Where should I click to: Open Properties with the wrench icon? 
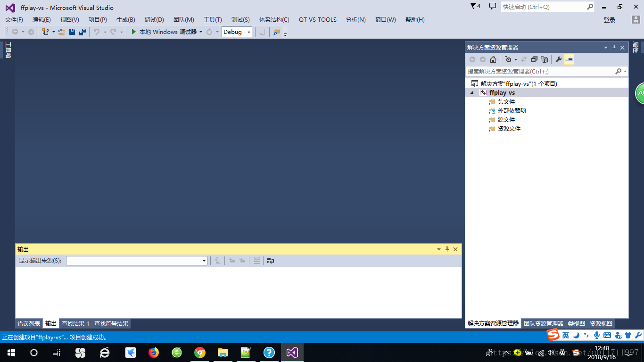click(x=559, y=59)
